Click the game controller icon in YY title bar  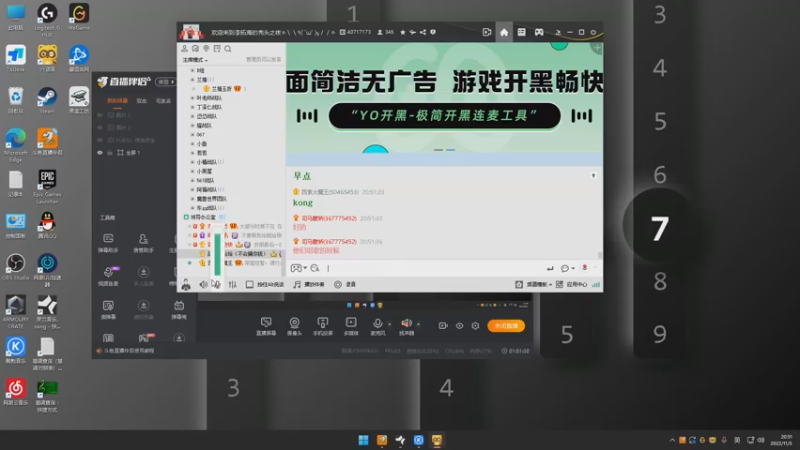point(539,32)
